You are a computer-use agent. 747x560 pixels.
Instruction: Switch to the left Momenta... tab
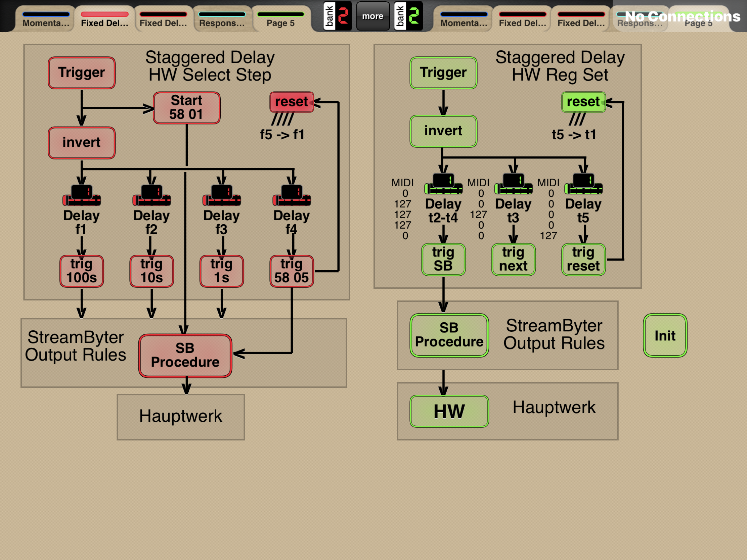point(46,19)
